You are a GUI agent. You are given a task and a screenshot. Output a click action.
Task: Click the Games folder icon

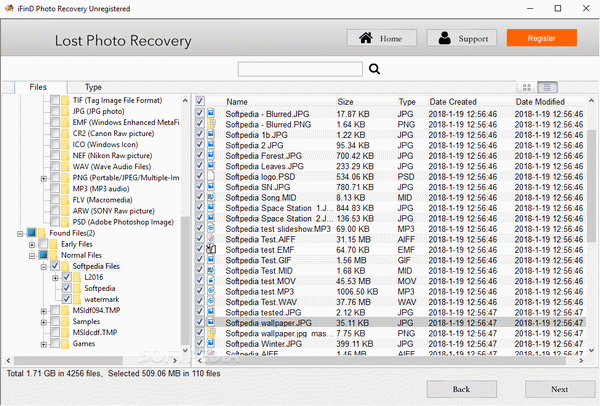pyautogui.click(x=65, y=344)
